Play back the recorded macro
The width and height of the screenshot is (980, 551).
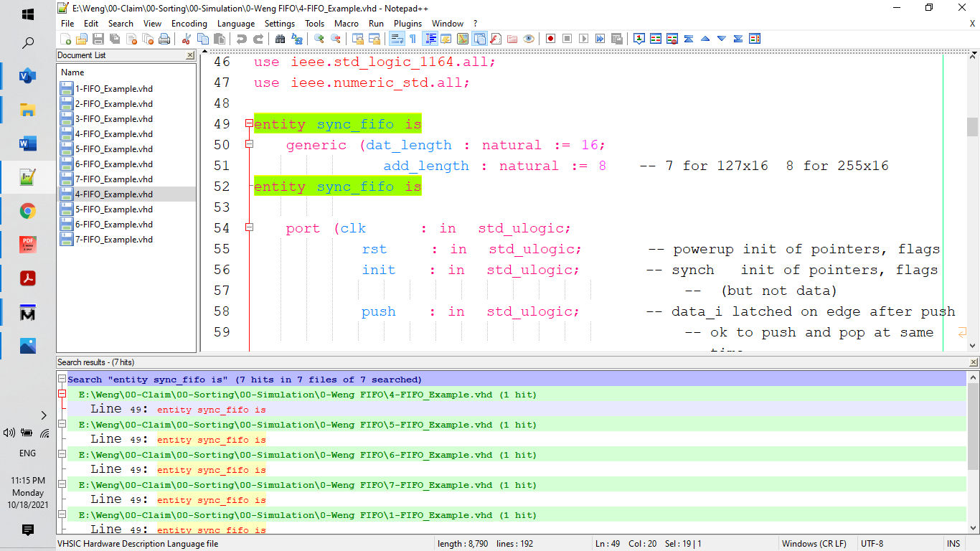coord(583,39)
